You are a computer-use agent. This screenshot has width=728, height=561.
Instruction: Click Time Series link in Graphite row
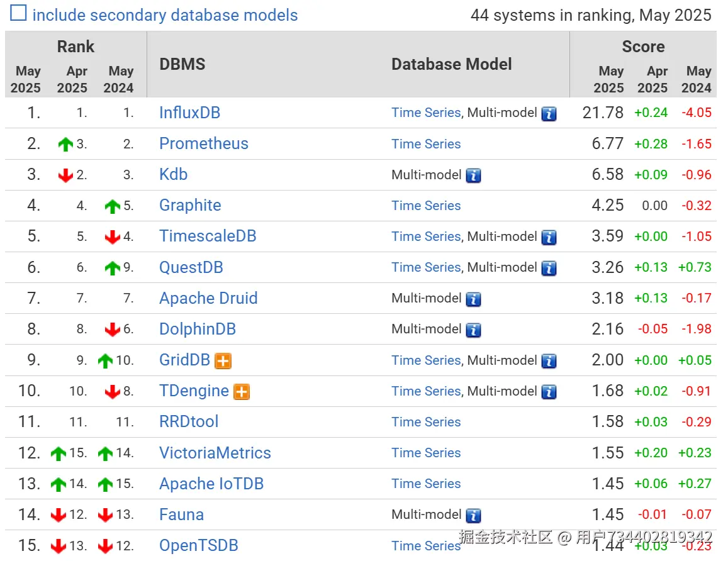click(426, 206)
